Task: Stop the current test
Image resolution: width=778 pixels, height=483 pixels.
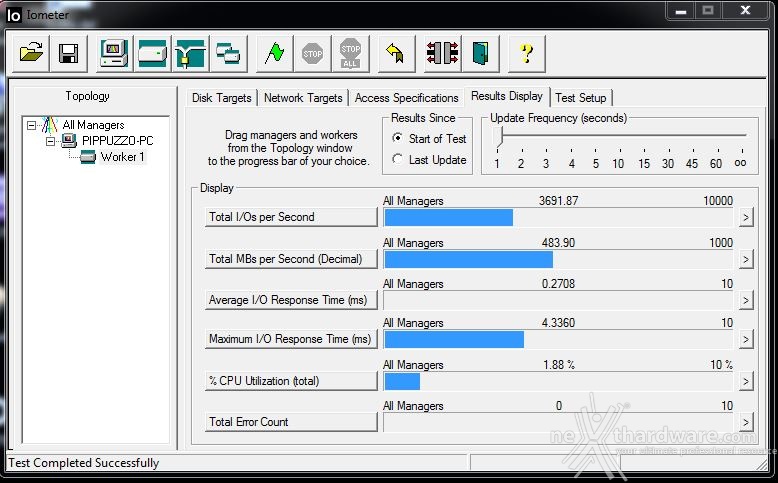Action: click(313, 53)
